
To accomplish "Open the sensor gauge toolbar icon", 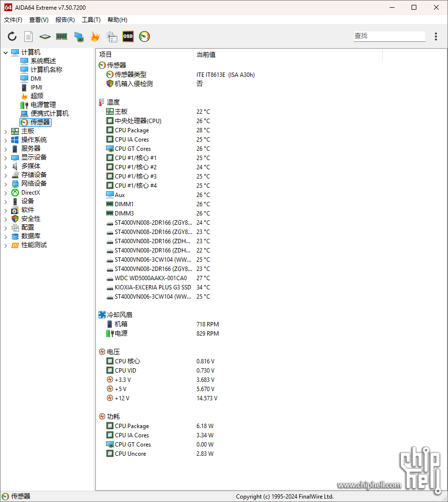I will [x=144, y=36].
